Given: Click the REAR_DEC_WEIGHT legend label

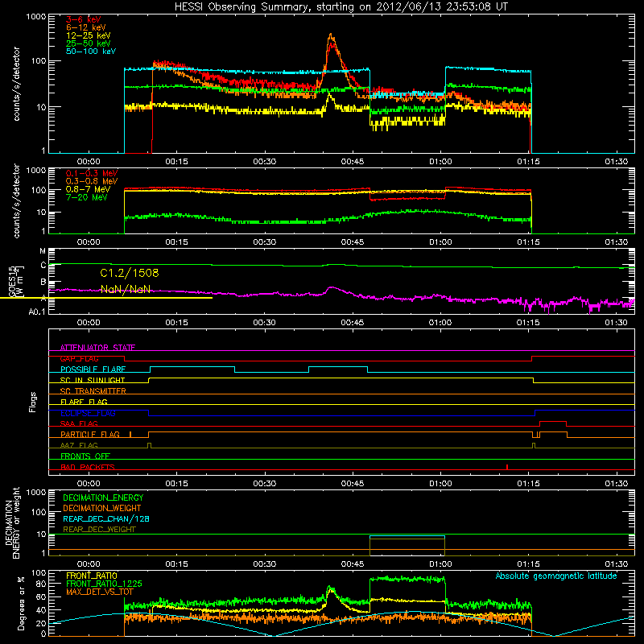Looking at the screenshot, I should point(99,530).
